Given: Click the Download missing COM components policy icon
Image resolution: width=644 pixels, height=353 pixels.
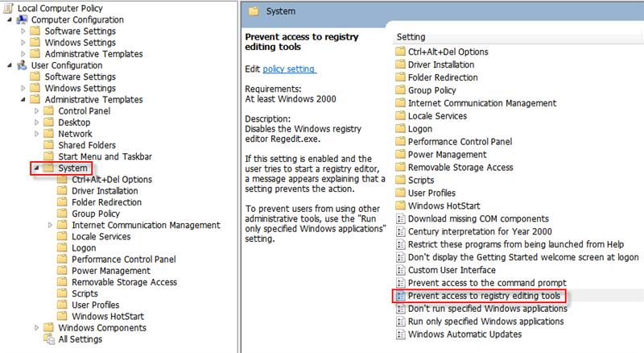Looking at the screenshot, I should click(400, 218).
